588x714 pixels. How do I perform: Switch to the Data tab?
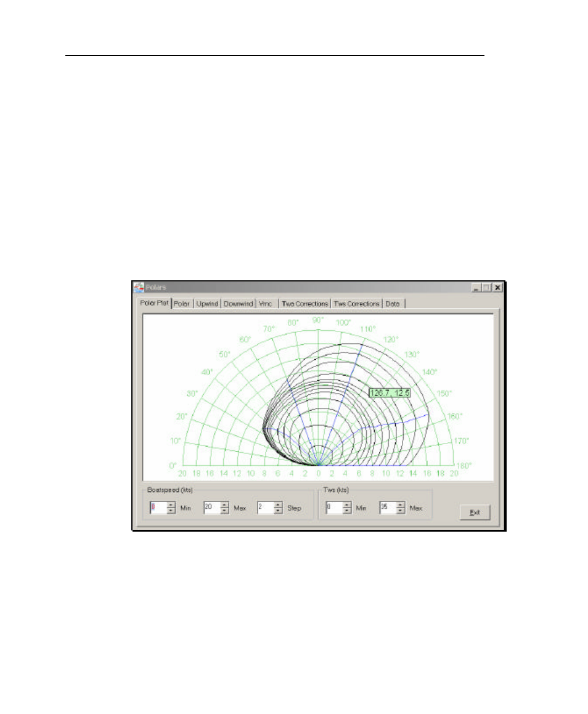point(393,304)
